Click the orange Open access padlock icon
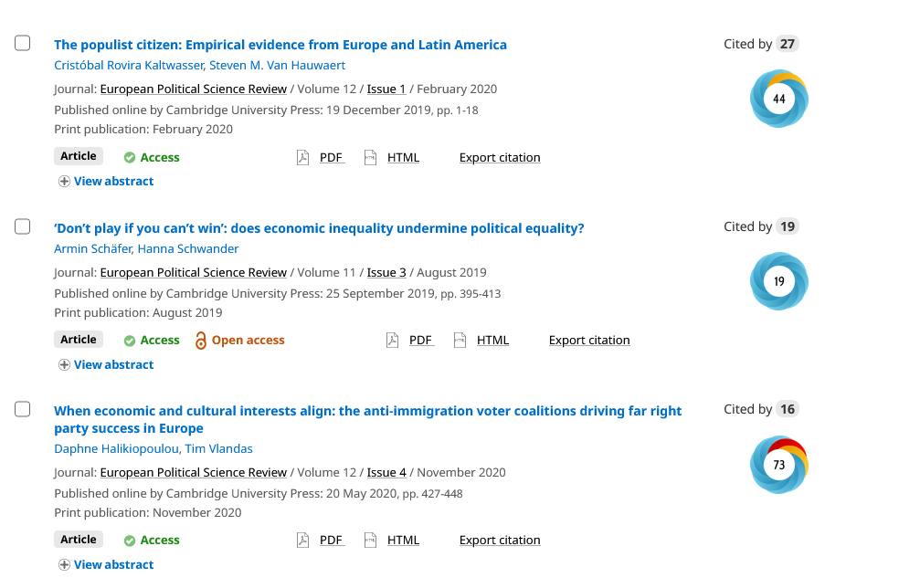Image resolution: width=899 pixels, height=588 pixels. 201,341
